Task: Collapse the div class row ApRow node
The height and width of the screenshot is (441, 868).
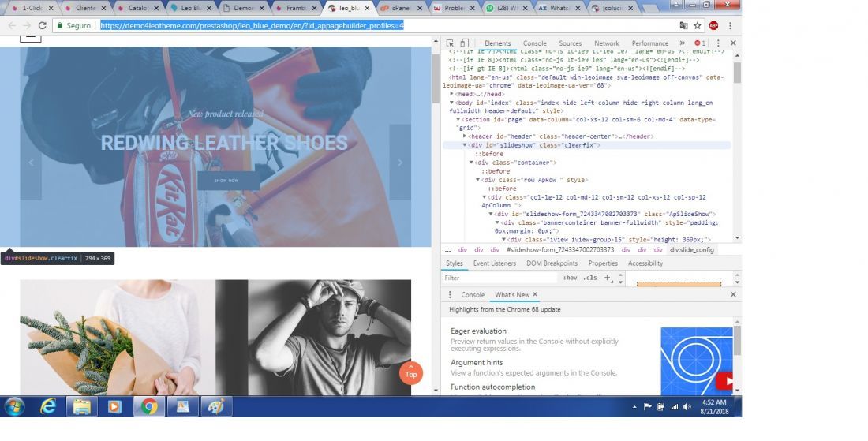Action: [477, 180]
